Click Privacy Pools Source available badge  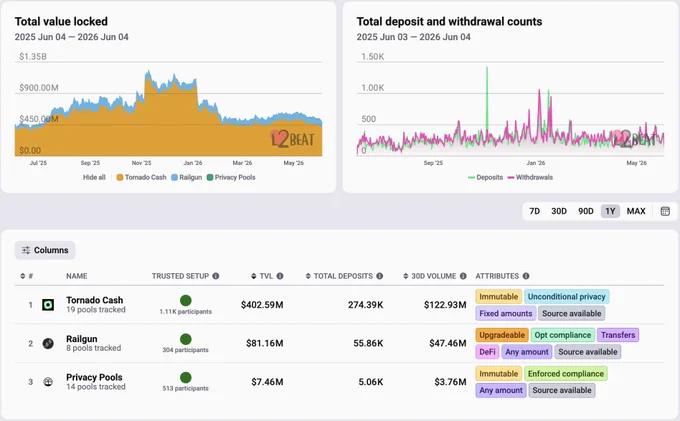(x=562, y=390)
